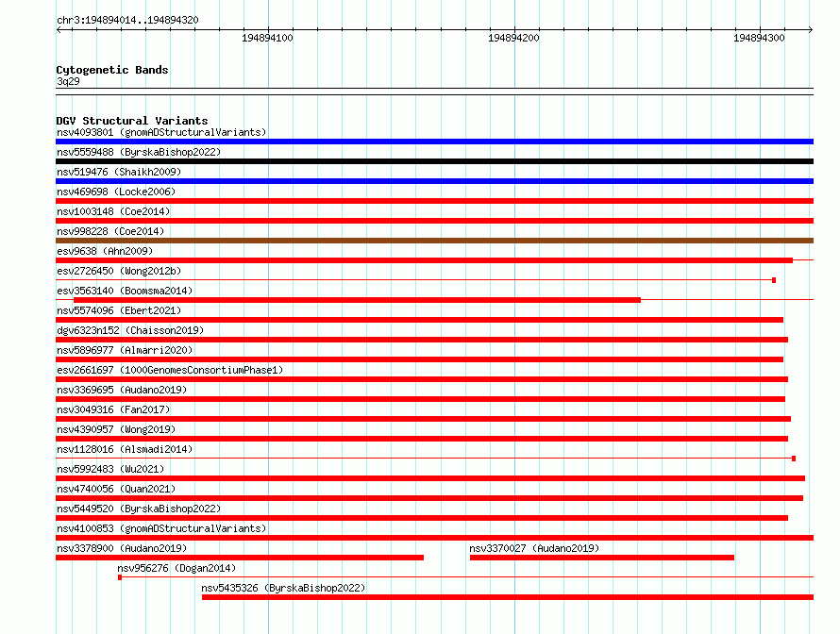840x634 pixels.
Task: Open variant dgv6323n152 (Chaisson2019)
Action: 130,330
